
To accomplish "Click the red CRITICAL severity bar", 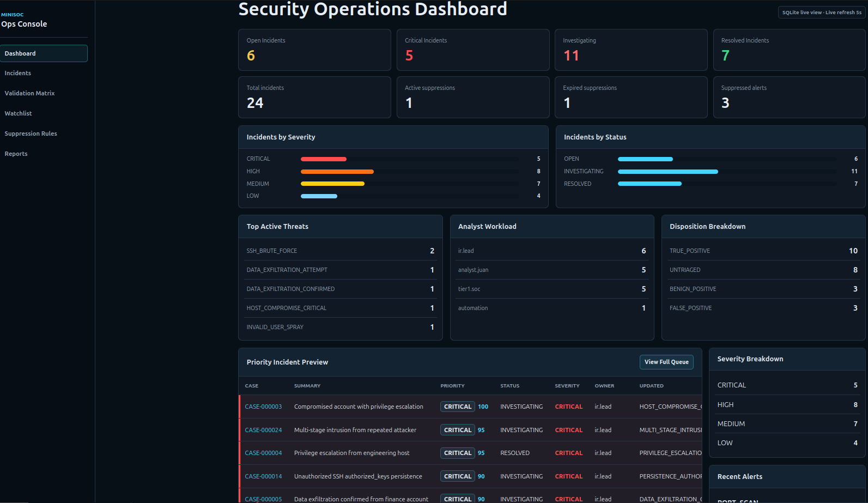I will click(x=324, y=159).
